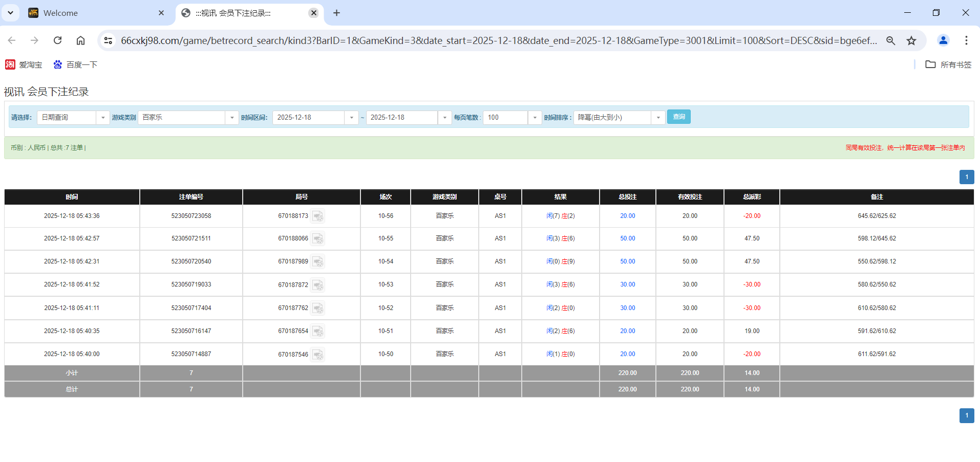This screenshot has width=980, height=462.
Task: Play the video for round 670188173
Action: click(318, 216)
